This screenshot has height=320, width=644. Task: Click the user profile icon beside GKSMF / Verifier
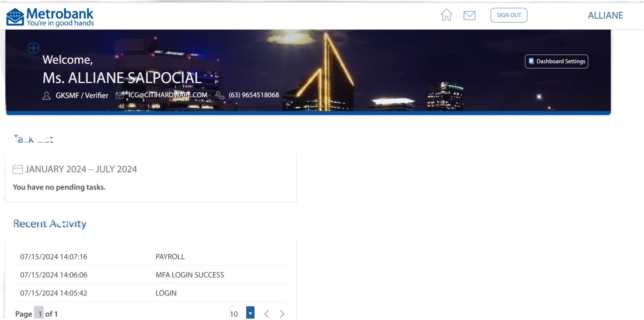(46, 95)
